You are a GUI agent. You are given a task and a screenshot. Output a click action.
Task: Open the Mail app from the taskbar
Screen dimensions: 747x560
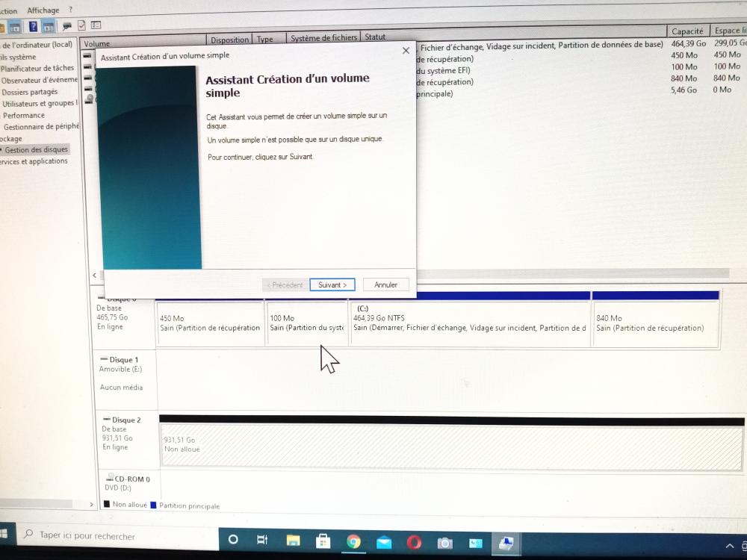coord(384,542)
